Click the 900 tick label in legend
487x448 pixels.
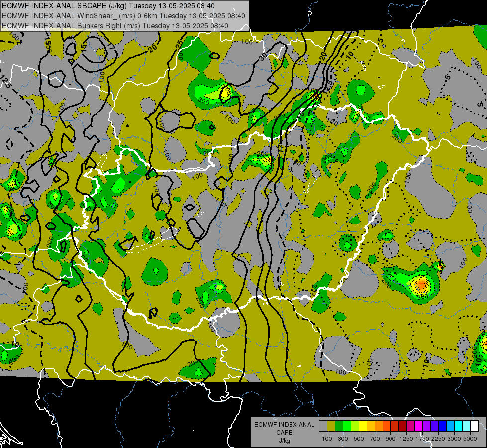390,439
